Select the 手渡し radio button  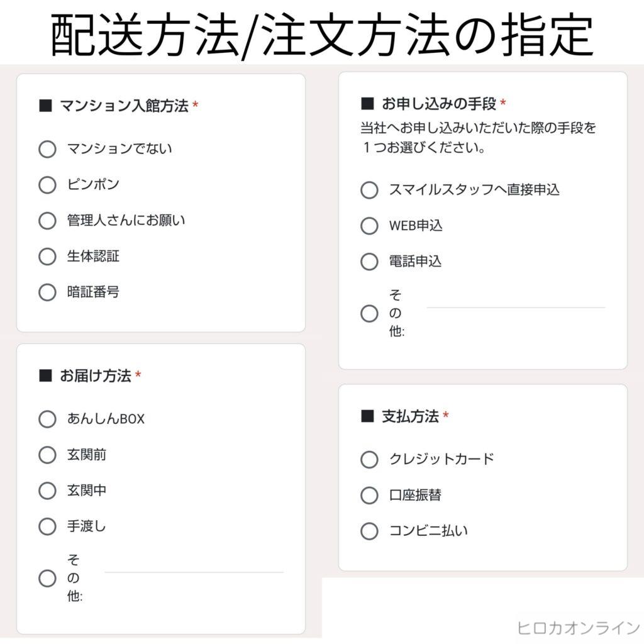48,526
